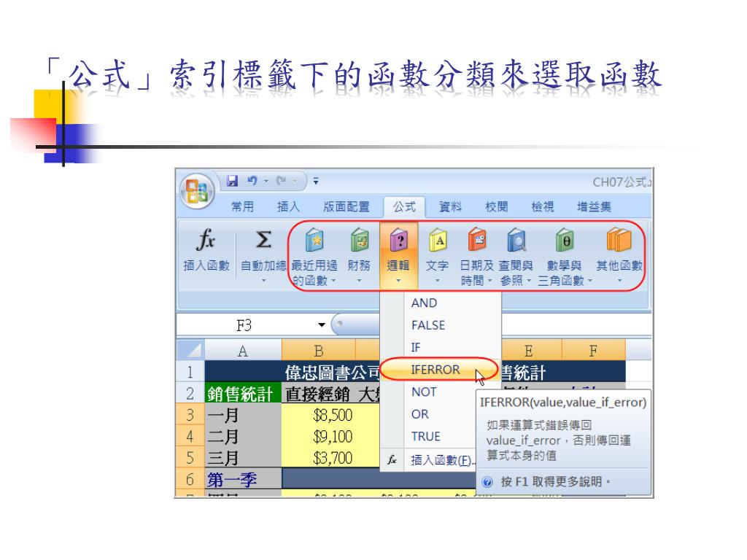This screenshot has width=747, height=560.
Task: Open 查閱與參照 functions book icon
Action: pos(516,239)
